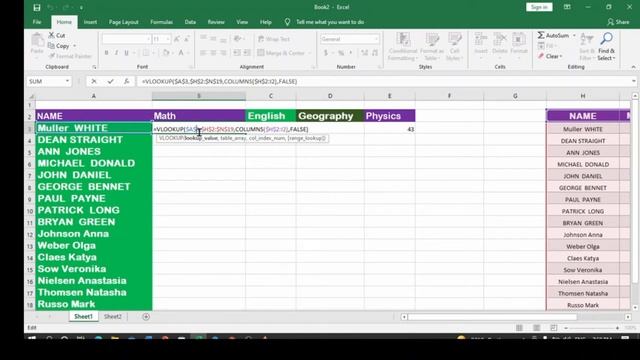Open the Fill menu
The width and height of the screenshot is (640, 360).
(546, 46)
